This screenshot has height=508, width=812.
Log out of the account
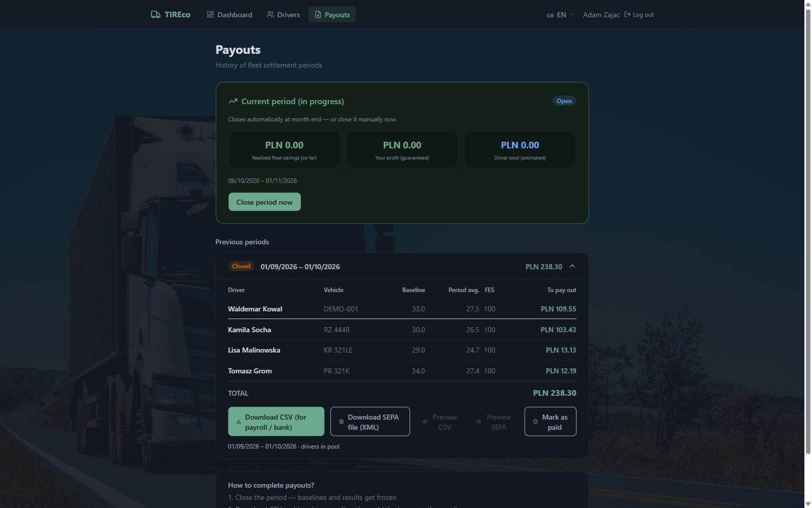(x=639, y=15)
